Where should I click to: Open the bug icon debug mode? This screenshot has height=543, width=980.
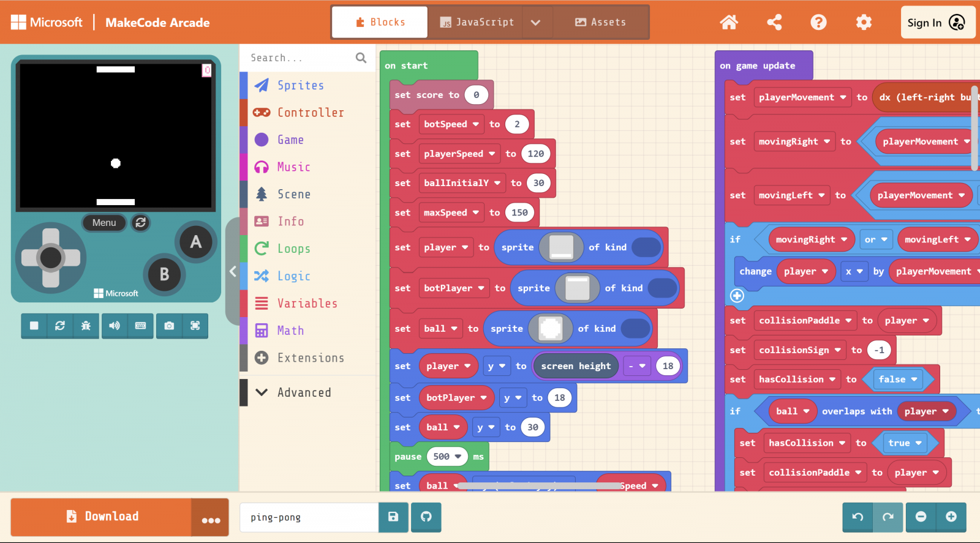(86, 326)
